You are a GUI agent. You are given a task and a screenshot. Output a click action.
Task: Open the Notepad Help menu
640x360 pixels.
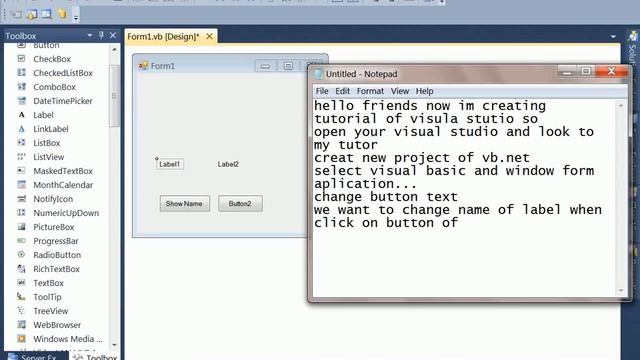[424, 91]
